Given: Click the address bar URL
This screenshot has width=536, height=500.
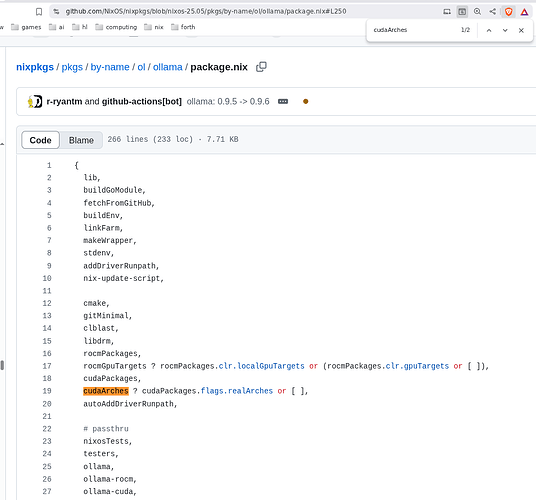Looking at the screenshot, I should pos(206,12).
